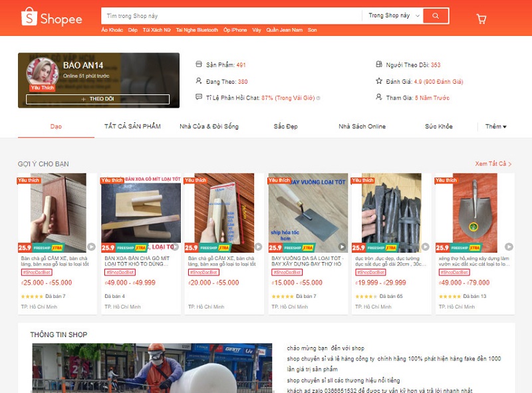
Task: Open the shopping cart icon
Action: coord(481,19)
